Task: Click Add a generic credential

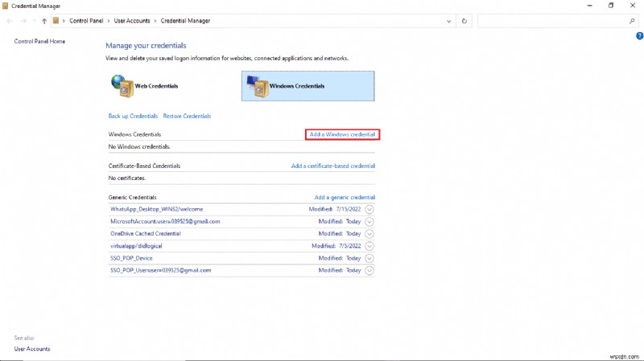Action: pyautogui.click(x=345, y=197)
